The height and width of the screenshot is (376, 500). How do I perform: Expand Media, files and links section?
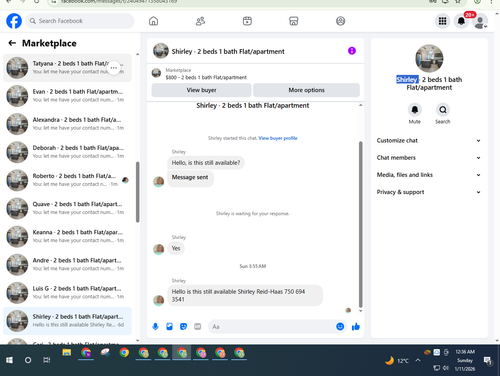coord(429,175)
